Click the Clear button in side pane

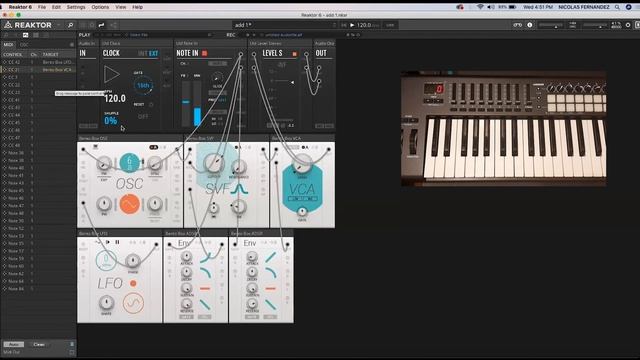[39, 344]
